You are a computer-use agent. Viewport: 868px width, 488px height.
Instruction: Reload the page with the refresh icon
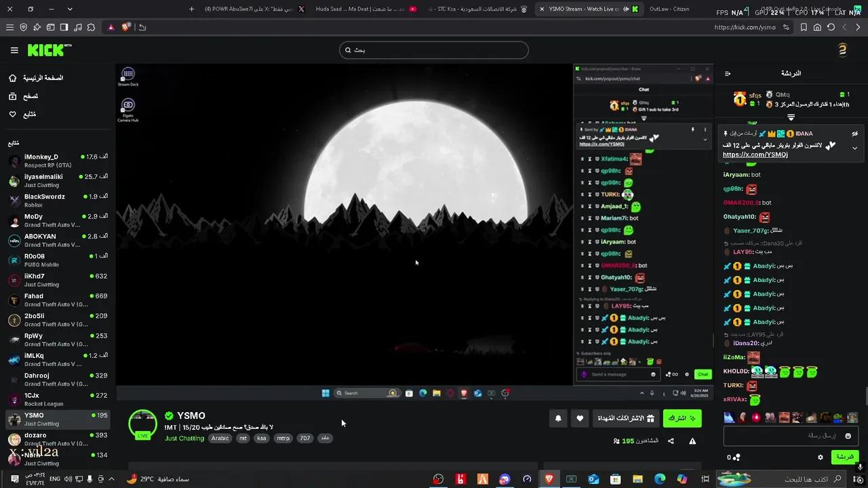pyautogui.click(x=831, y=27)
